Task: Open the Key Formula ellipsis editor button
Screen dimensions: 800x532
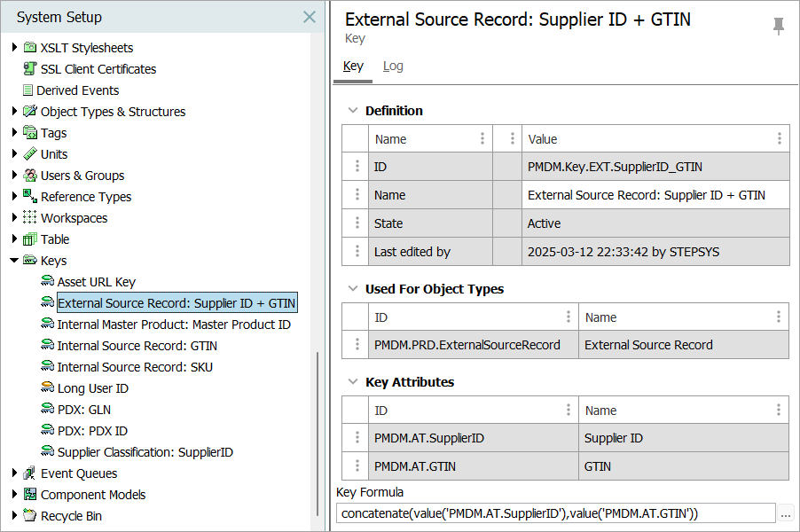Action: (x=786, y=513)
